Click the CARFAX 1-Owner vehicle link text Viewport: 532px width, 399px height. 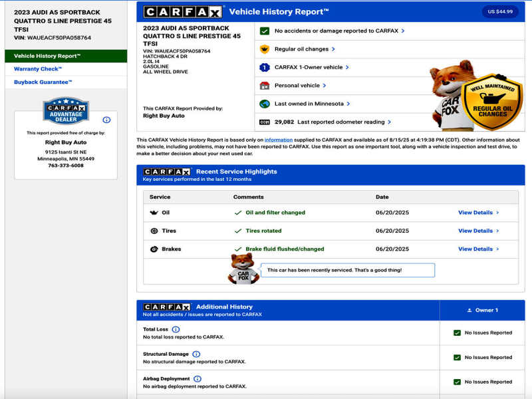click(309, 68)
